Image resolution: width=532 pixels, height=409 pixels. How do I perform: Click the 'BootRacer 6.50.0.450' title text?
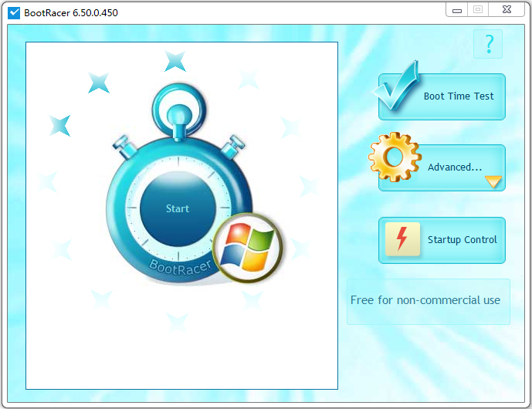pyautogui.click(x=71, y=13)
